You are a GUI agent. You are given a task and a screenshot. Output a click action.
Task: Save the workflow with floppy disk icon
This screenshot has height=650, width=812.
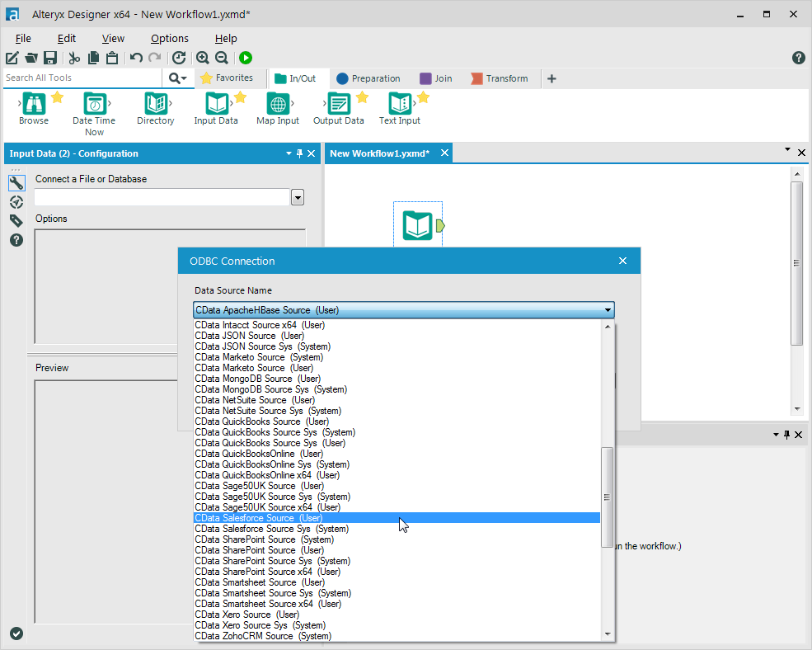(50, 58)
